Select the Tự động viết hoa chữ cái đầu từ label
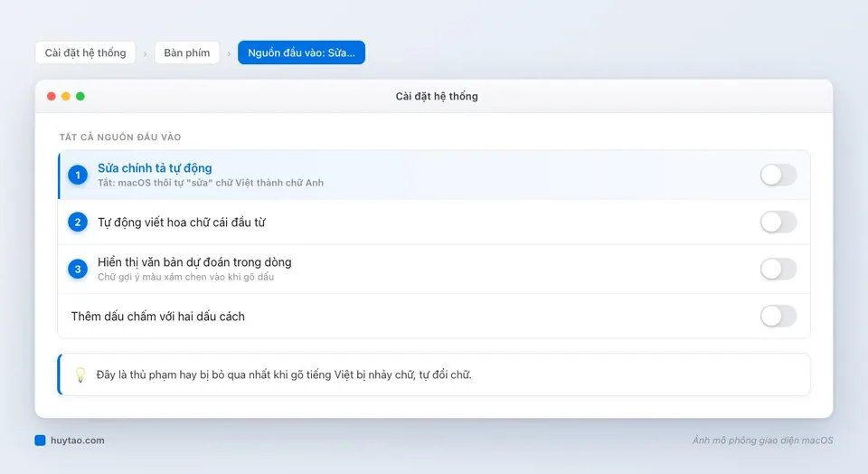The image size is (868, 474). point(182,222)
